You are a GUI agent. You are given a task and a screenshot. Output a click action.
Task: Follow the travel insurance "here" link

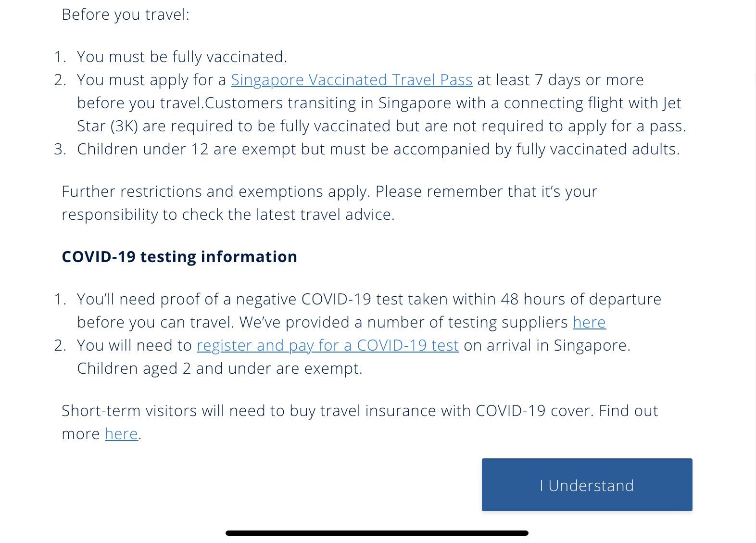(x=121, y=434)
